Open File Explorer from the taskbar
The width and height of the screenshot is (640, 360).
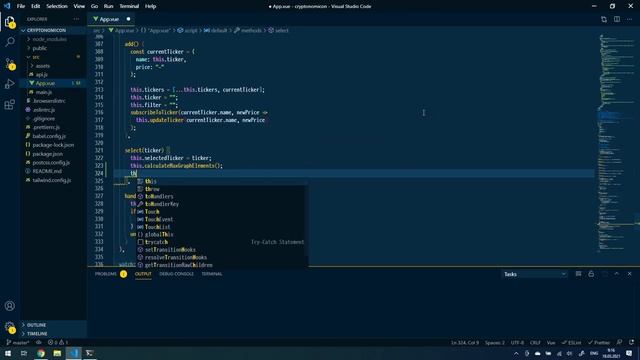[57, 353]
